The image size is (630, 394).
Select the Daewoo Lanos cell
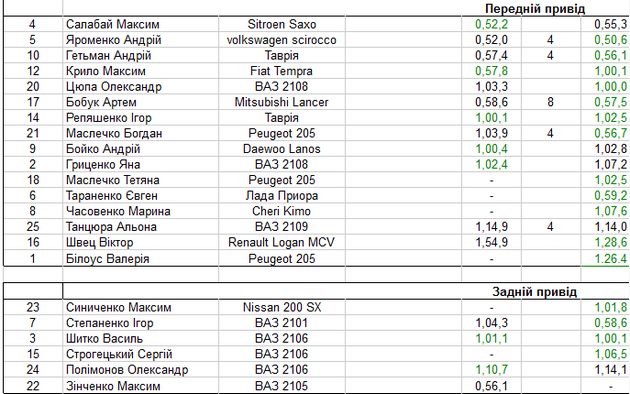(x=282, y=149)
